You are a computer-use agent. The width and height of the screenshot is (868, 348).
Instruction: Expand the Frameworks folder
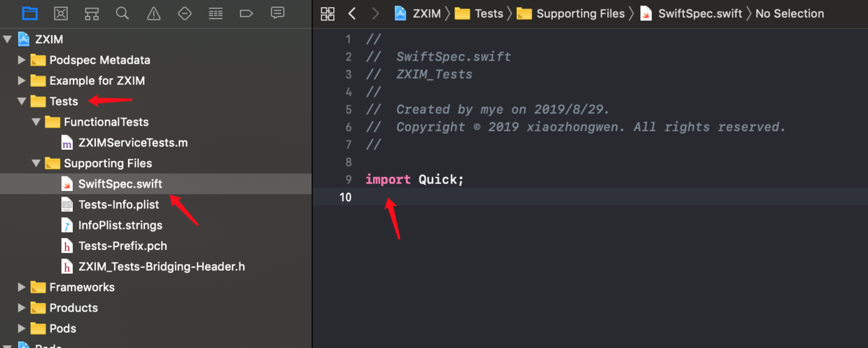[22, 287]
